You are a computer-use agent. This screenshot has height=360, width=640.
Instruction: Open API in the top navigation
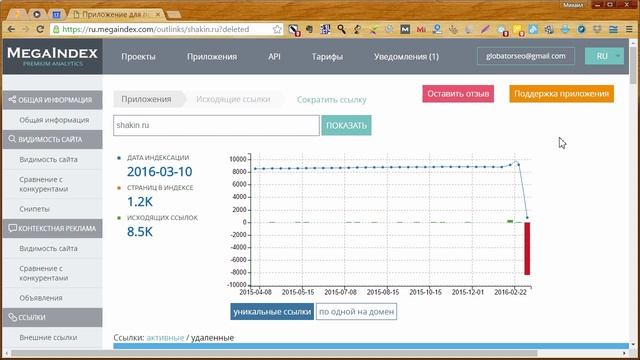point(274,56)
